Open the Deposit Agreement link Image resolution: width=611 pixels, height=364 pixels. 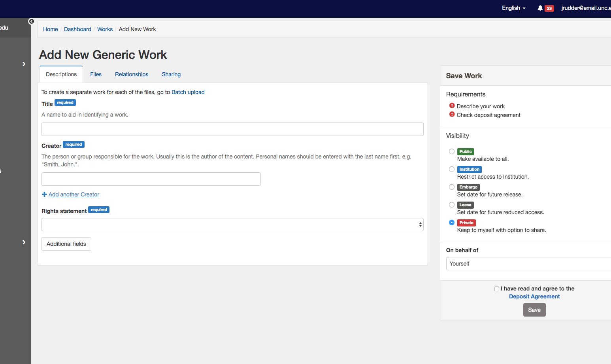coord(534,296)
